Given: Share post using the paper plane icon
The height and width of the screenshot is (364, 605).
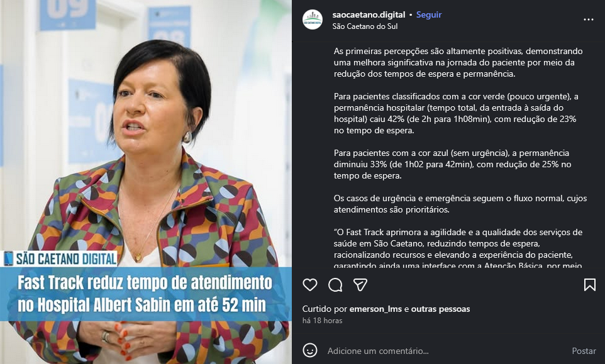Looking at the screenshot, I should coord(360,285).
